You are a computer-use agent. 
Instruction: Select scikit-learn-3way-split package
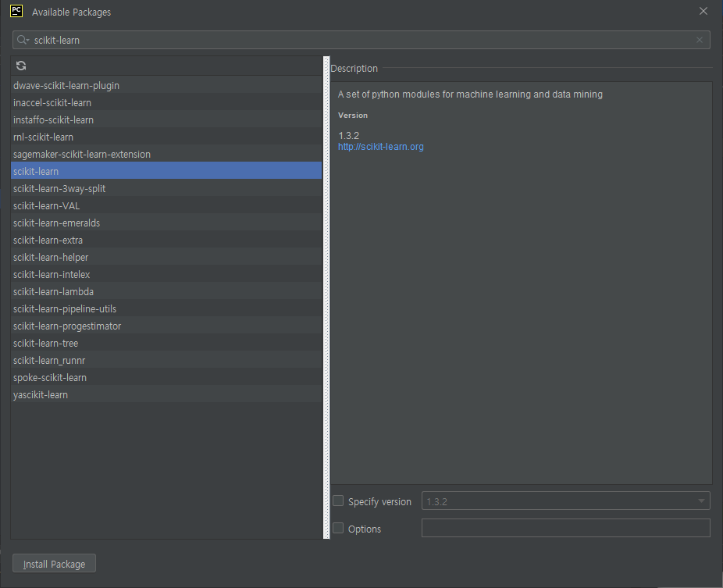point(166,189)
